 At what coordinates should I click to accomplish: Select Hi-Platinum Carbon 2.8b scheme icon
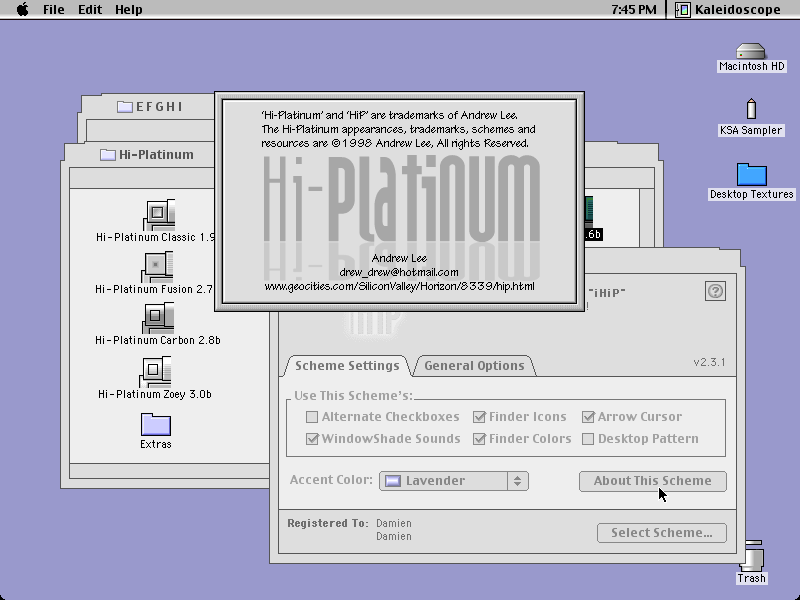click(x=158, y=318)
